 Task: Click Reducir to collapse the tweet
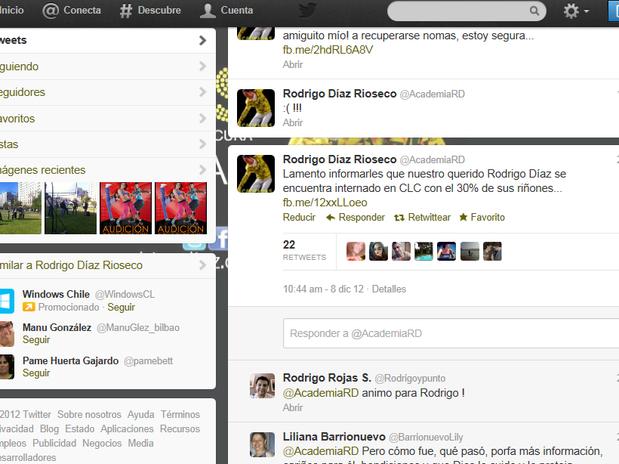(x=299, y=218)
